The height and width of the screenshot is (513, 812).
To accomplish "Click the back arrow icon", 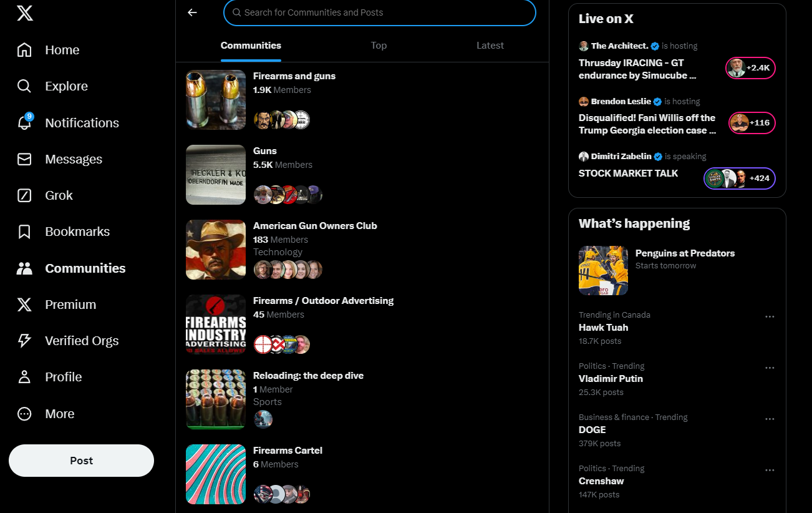I will tap(192, 12).
